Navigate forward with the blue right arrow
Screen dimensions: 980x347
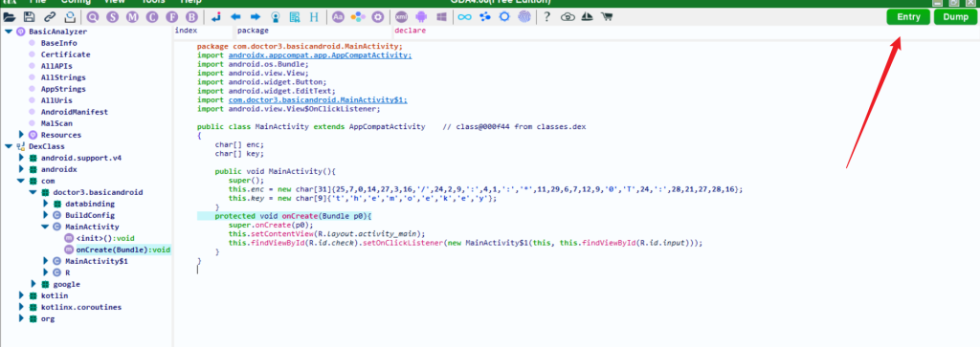click(x=255, y=17)
